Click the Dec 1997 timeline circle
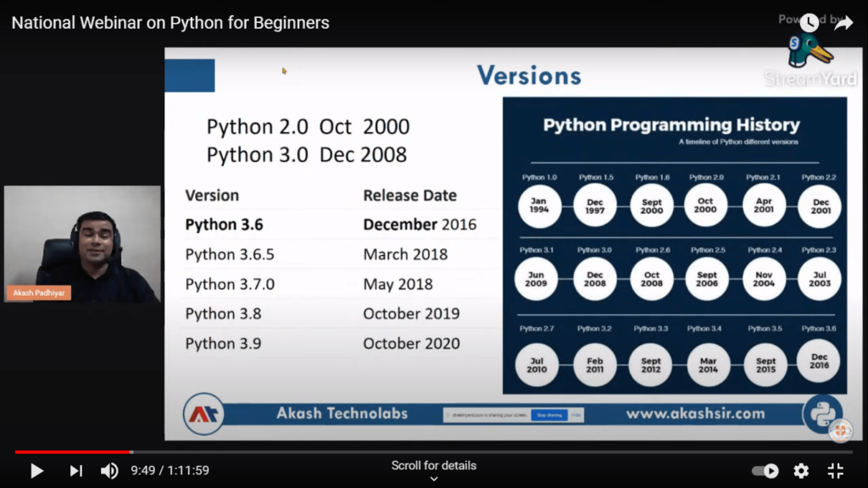This screenshot has width=868, height=488. click(x=595, y=206)
